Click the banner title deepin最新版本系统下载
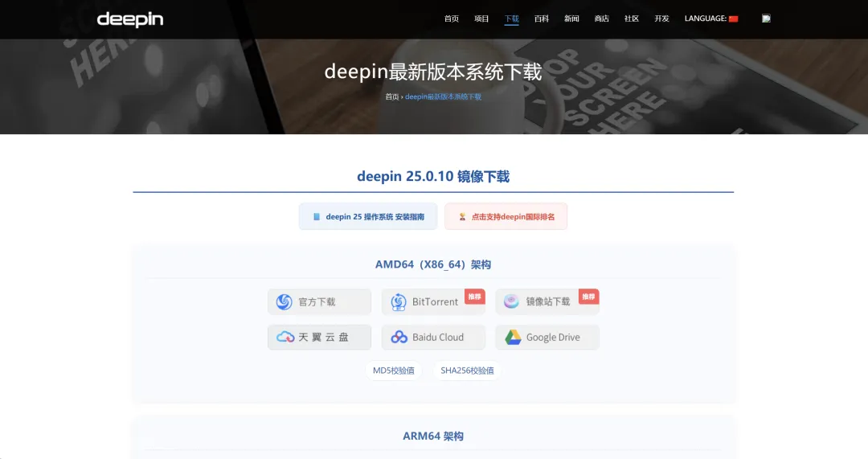This screenshot has height=459, width=868. 433,72
